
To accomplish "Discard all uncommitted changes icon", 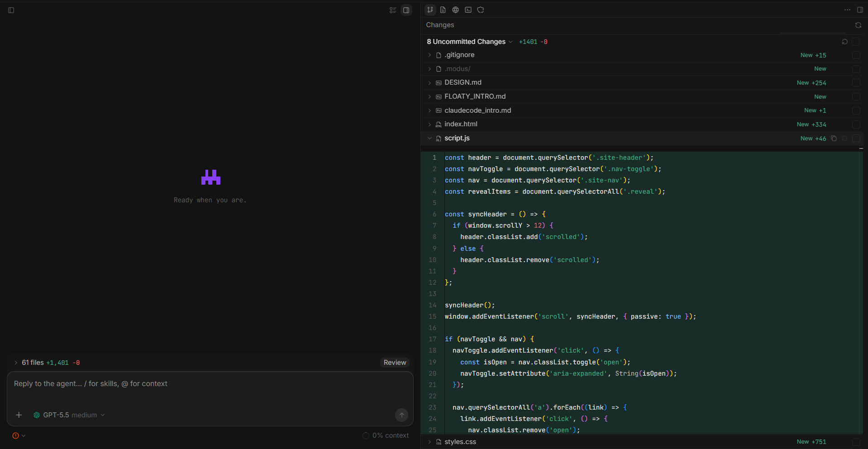I will point(844,42).
